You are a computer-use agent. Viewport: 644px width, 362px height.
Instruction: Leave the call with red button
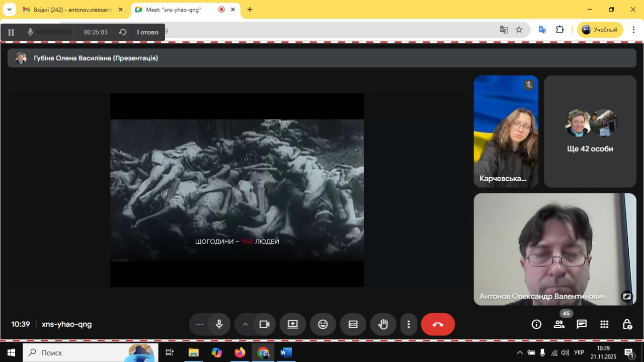pyautogui.click(x=438, y=324)
